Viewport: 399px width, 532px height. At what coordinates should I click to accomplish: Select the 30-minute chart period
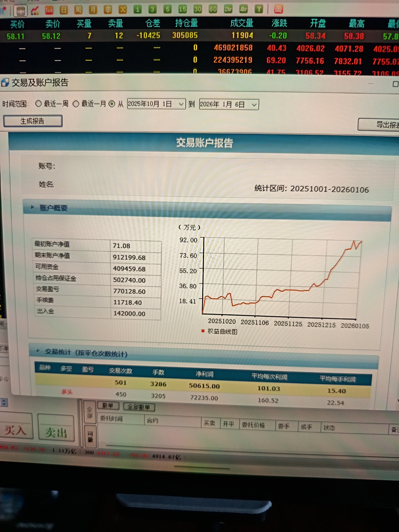click(x=198, y=9)
